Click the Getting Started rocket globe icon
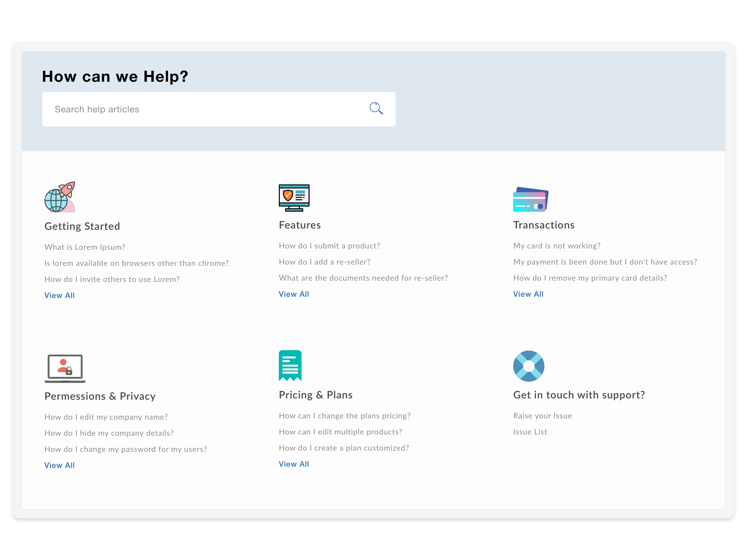The height and width of the screenshot is (560, 747). coord(60,197)
